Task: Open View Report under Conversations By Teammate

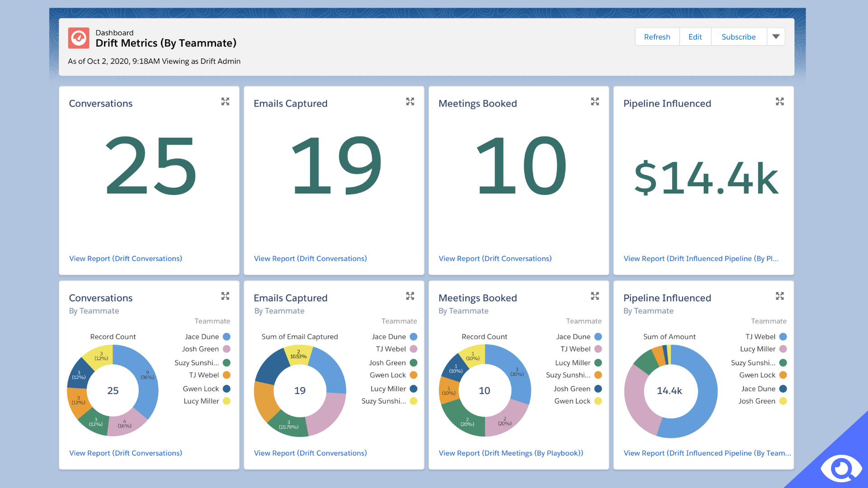Action: click(126, 453)
